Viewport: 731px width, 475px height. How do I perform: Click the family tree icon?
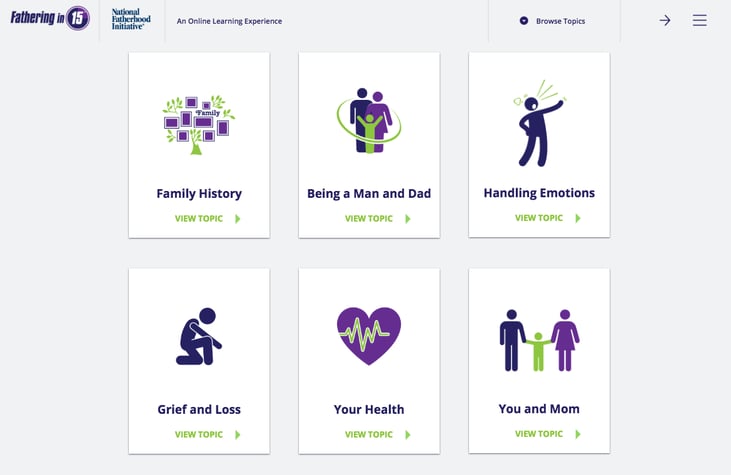(199, 124)
